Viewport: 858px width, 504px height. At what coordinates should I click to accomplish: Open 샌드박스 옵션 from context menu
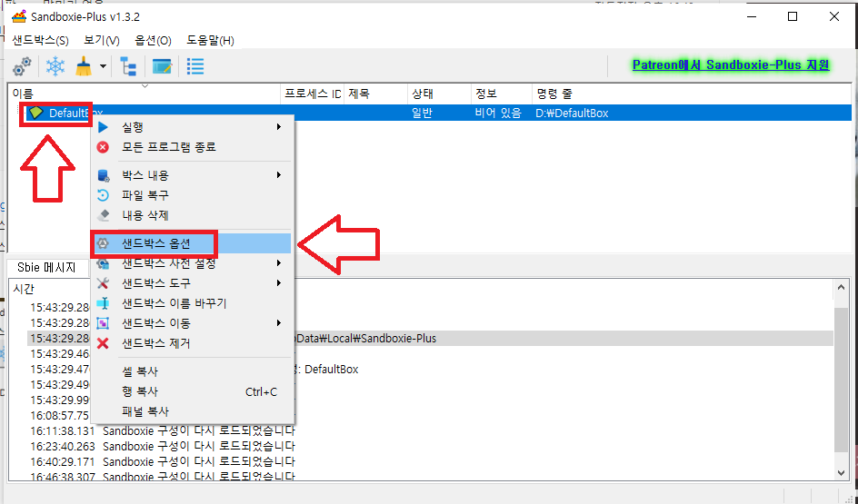(x=193, y=243)
